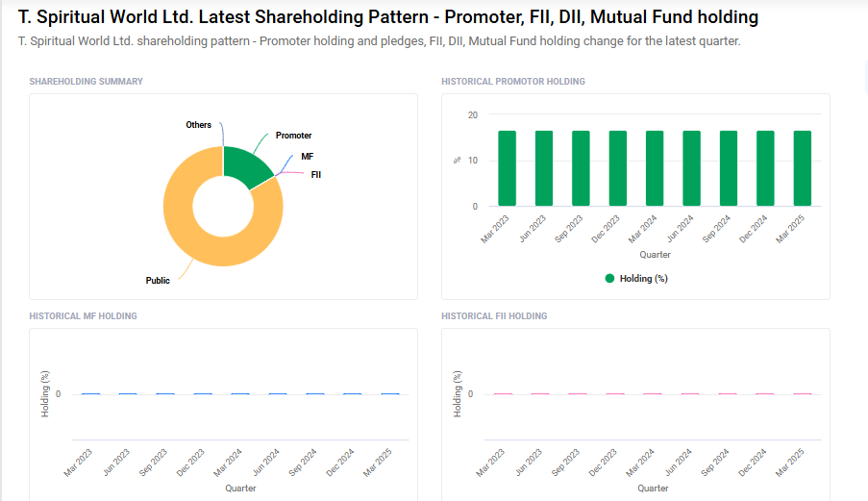Viewport: 868px width, 501px height.
Task: Click the Dec 2024 marker in MF holding chart
Action: (353, 394)
